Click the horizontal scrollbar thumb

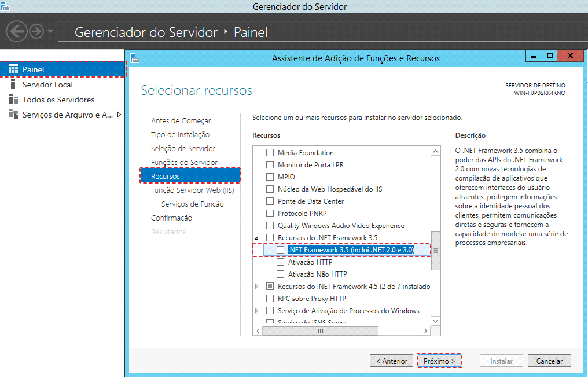coord(321,331)
